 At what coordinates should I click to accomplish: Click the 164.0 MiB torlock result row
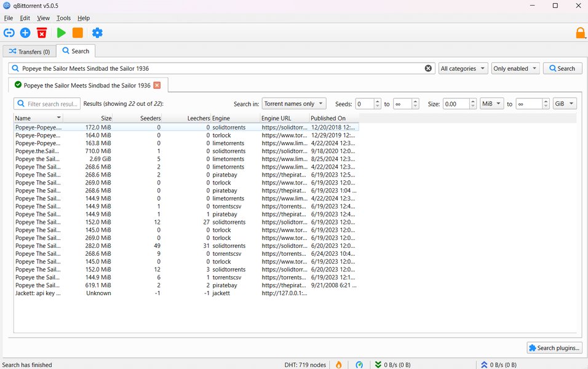(x=186, y=135)
